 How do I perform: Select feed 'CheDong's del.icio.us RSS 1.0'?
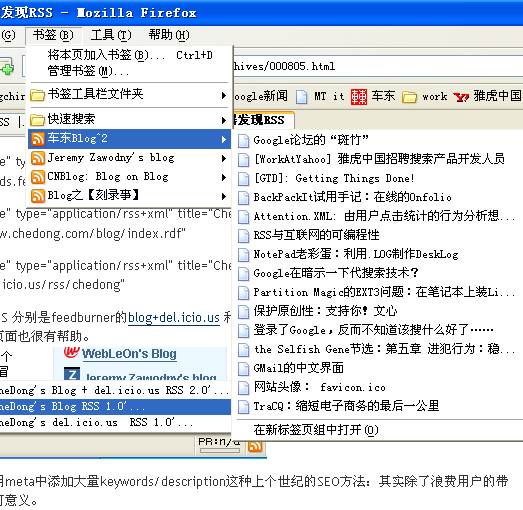tap(115, 423)
